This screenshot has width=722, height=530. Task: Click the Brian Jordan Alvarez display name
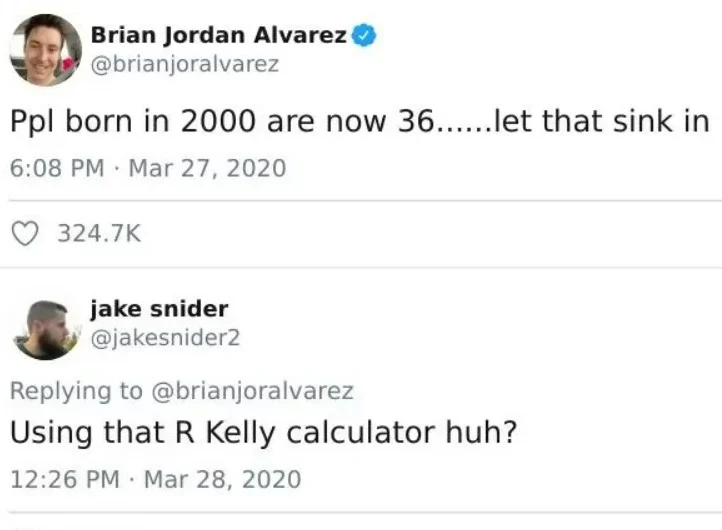coord(219,36)
